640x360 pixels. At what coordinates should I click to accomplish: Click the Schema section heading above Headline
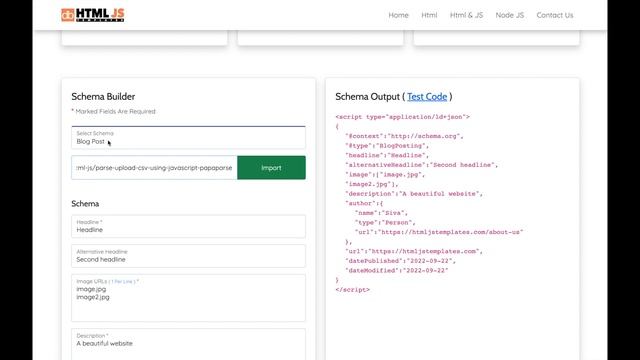[x=85, y=204]
